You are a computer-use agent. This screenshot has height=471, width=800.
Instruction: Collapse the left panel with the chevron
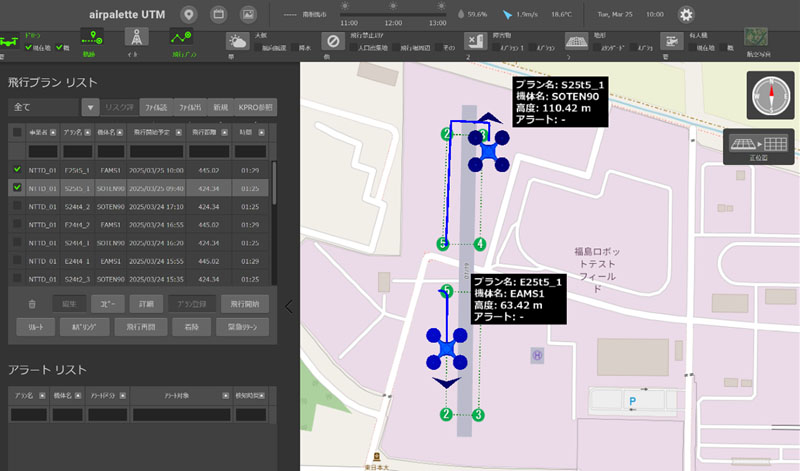(x=290, y=307)
